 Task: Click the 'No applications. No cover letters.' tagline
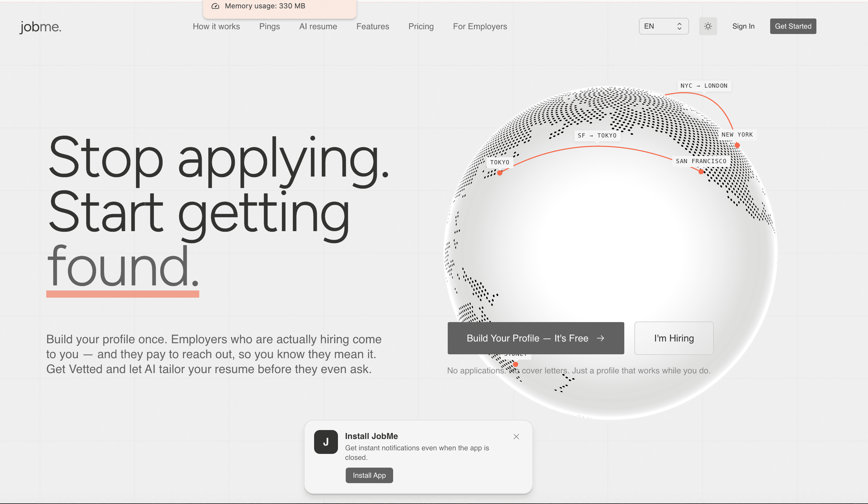[x=579, y=370]
